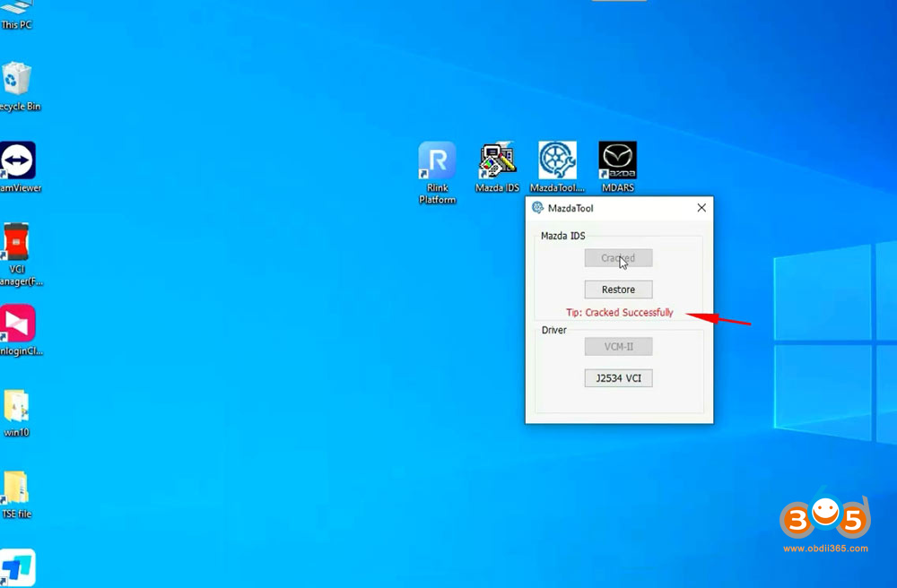897x588 pixels.
Task: Click the Tip: Cracked Successfully message
Action: (x=620, y=313)
